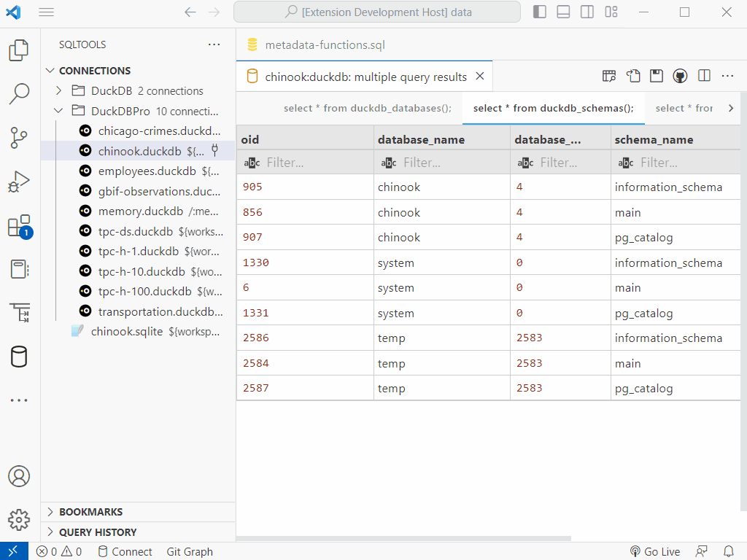Image resolution: width=747 pixels, height=560 pixels.
Task: Click the database_name column filter field
Action: point(441,163)
